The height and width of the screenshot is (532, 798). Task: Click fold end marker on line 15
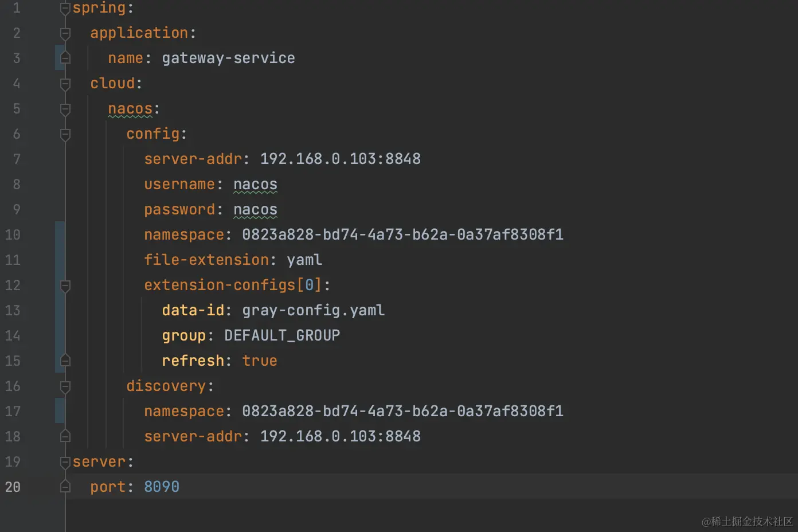pyautogui.click(x=65, y=361)
